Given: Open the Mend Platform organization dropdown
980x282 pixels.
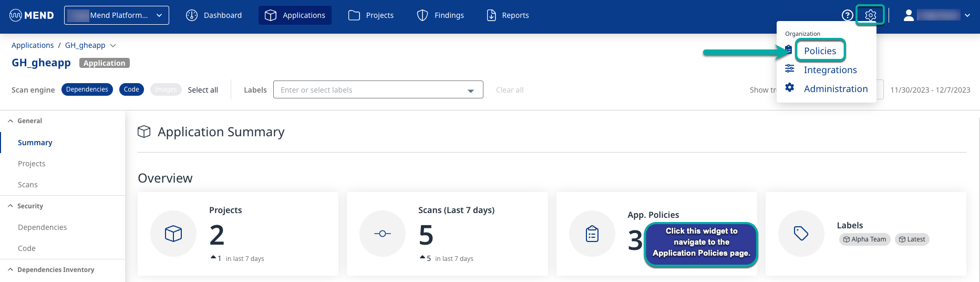Looking at the screenshot, I should click(x=117, y=15).
